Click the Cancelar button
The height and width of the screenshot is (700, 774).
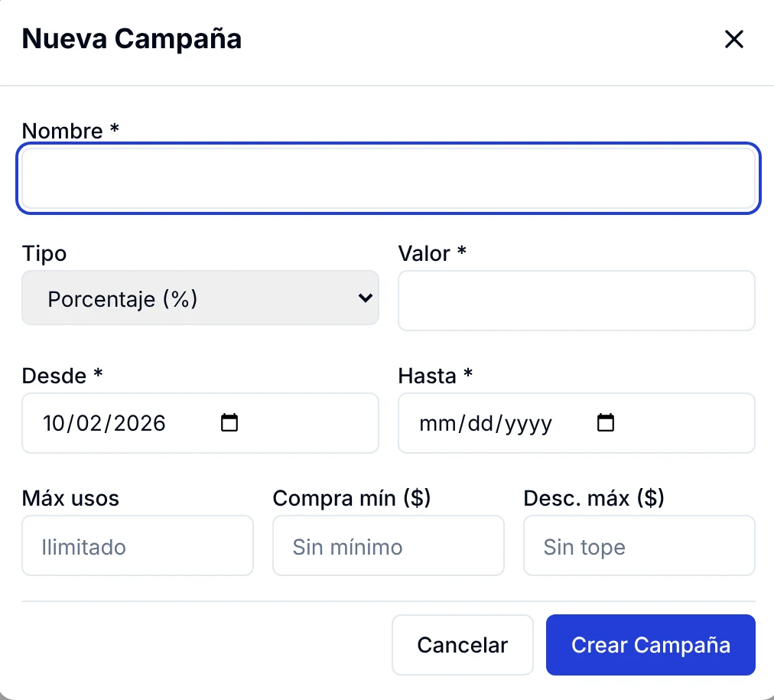(463, 645)
